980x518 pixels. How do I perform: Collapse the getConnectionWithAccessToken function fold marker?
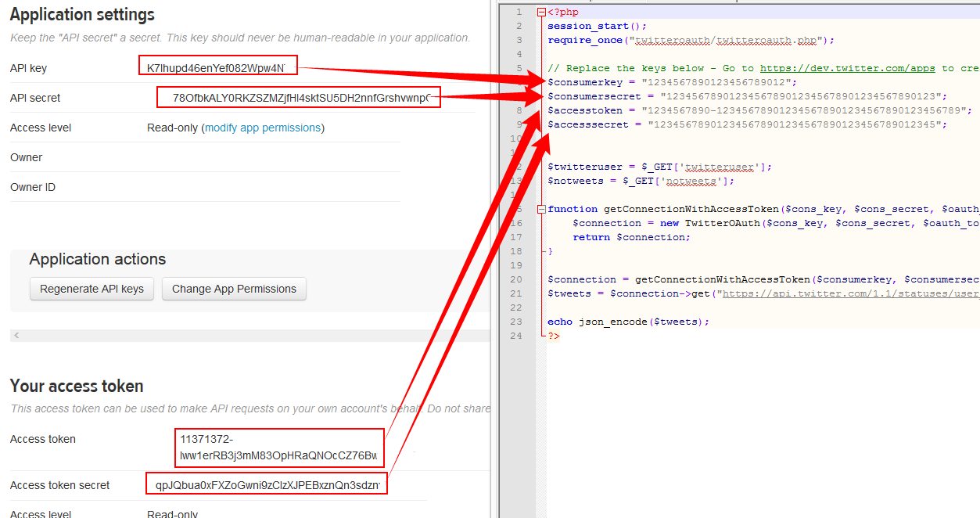[x=541, y=210]
